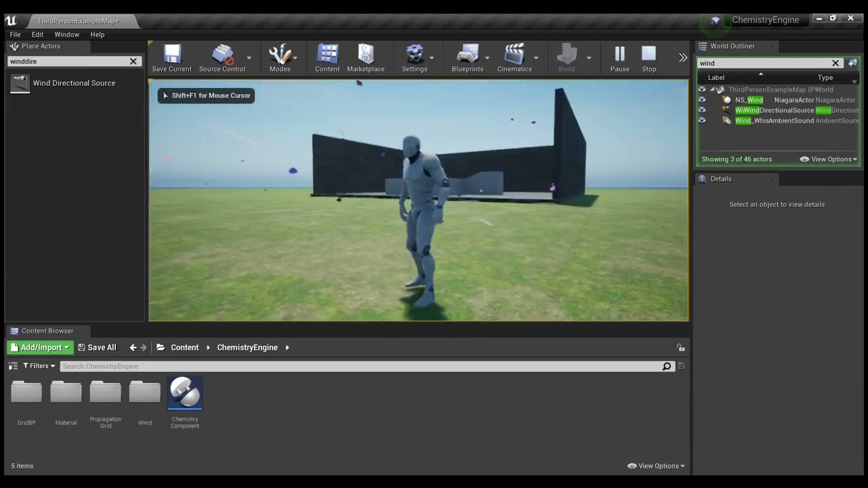This screenshot has width=868, height=488.
Task: Open the Marketplace from the toolbar
Action: 366,58
